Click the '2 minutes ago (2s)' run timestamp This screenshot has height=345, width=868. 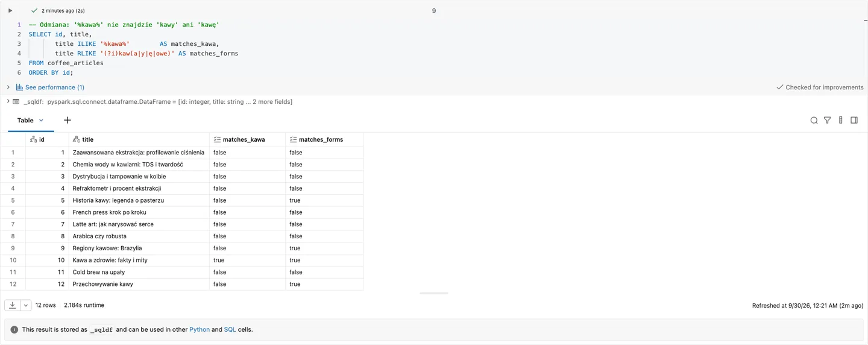click(x=63, y=11)
